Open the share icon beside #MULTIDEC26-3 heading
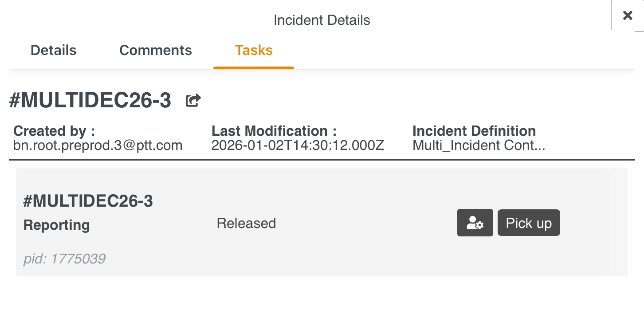This screenshot has height=318, width=644. 193,101
